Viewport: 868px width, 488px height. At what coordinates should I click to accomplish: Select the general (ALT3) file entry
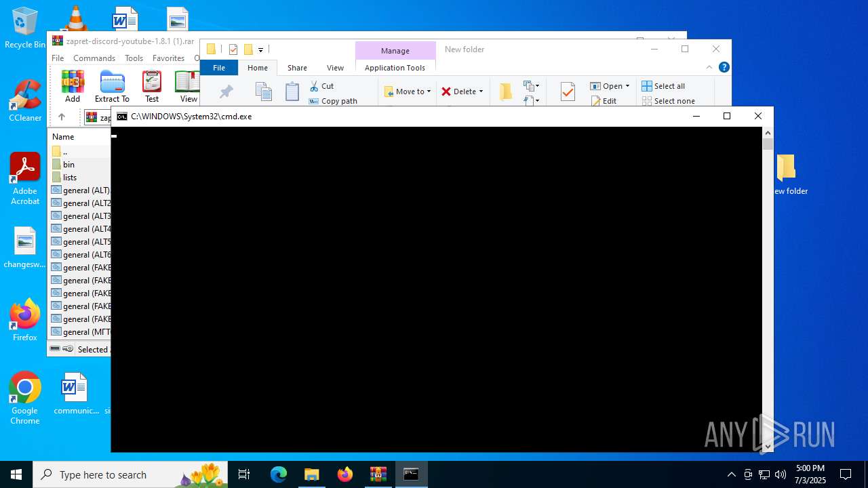coord(80,216)
